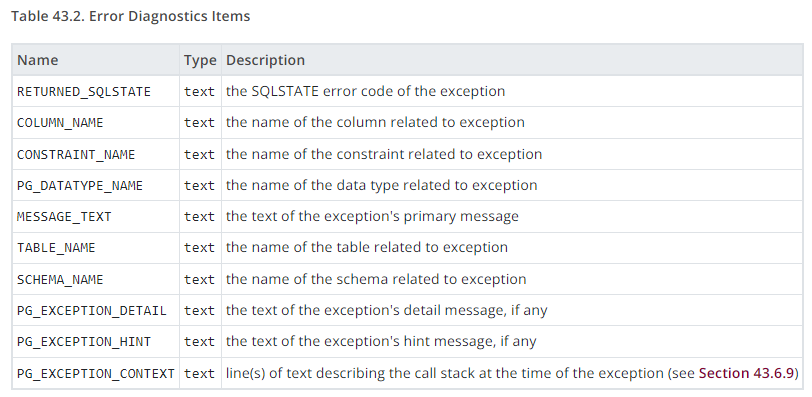
Task: Select the MESSAGE_TEXT item name
Action: tap(64, 216)
